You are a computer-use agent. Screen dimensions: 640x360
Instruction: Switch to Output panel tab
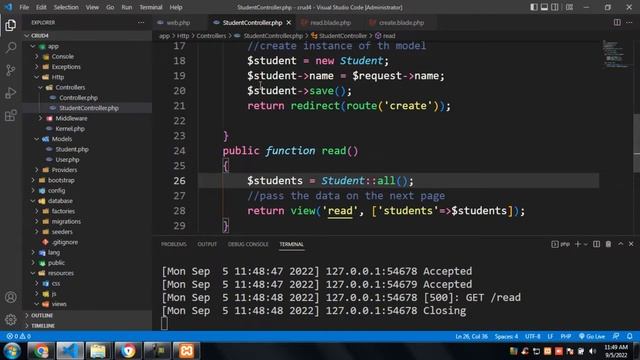pyautogui.click(x=207, y=244)
